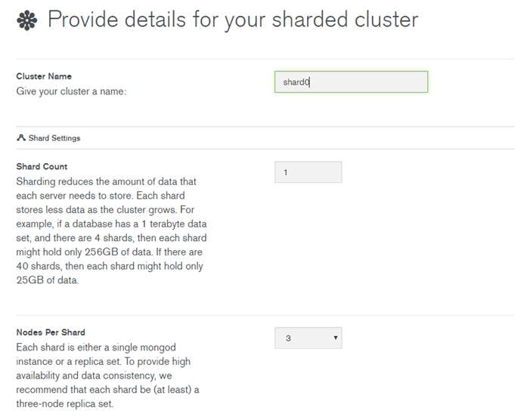Click the number 1 in Shard Count
Viewport: 527px width, 420px height.
click(x=285, y=172)
